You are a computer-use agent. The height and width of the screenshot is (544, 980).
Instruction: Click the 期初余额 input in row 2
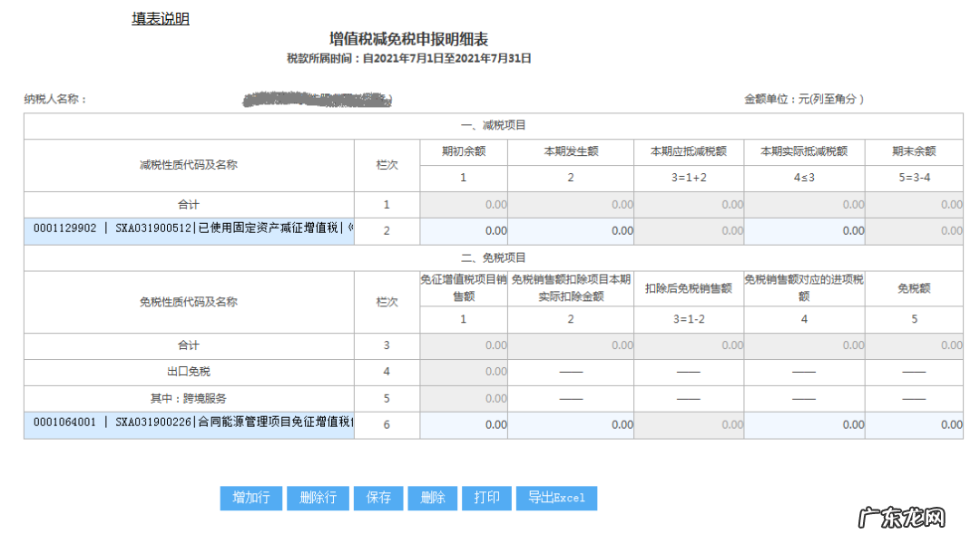[x=464, y=231]
